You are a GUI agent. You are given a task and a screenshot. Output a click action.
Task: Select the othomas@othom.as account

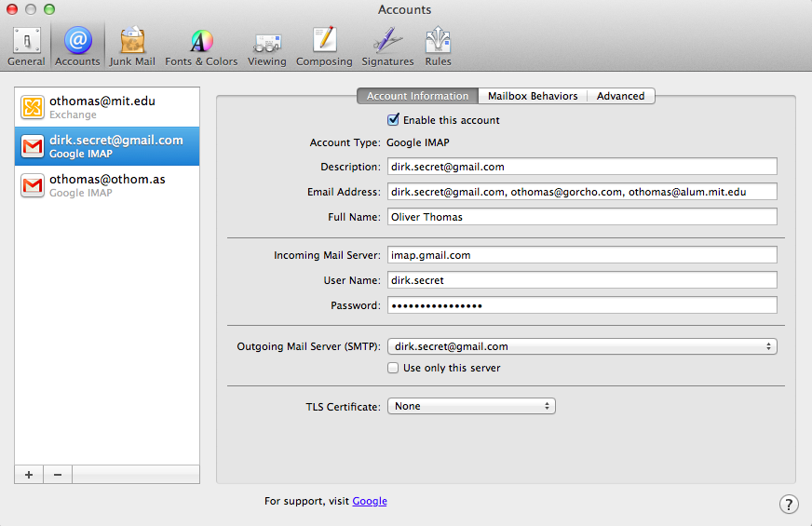coord(107,185)
